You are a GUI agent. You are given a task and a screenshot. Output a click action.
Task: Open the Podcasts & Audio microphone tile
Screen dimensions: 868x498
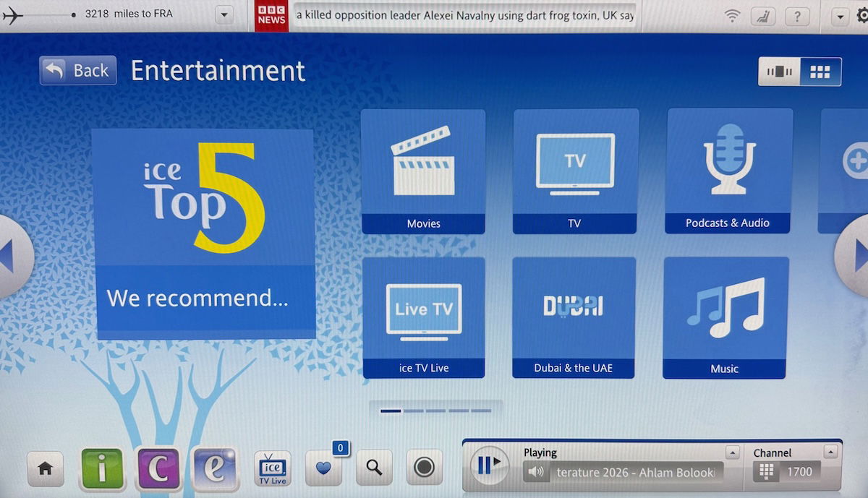tap(728, 171)
